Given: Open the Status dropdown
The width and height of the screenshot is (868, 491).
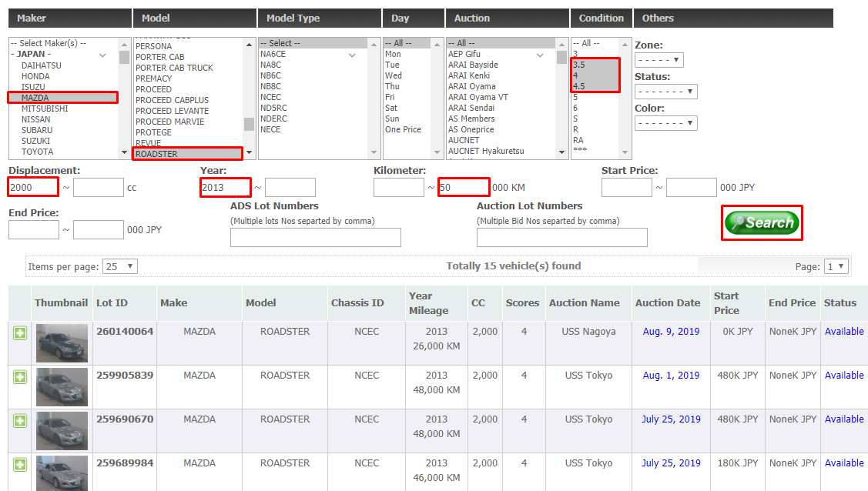Looking at the screenshot, I should (x=665, y=92).
